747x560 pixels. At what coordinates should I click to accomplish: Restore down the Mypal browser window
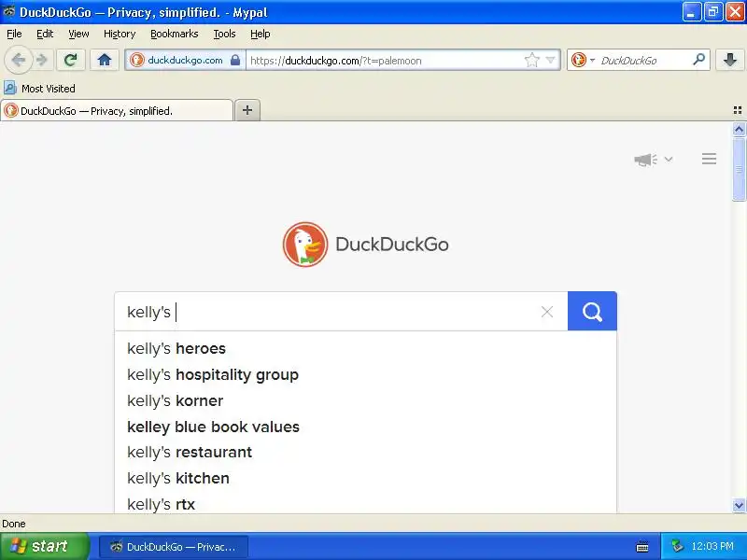click(713, 12)
